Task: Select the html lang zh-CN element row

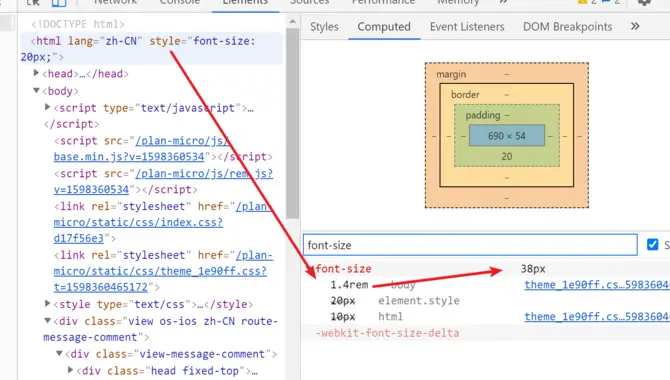Action: (x=152, y=49)
